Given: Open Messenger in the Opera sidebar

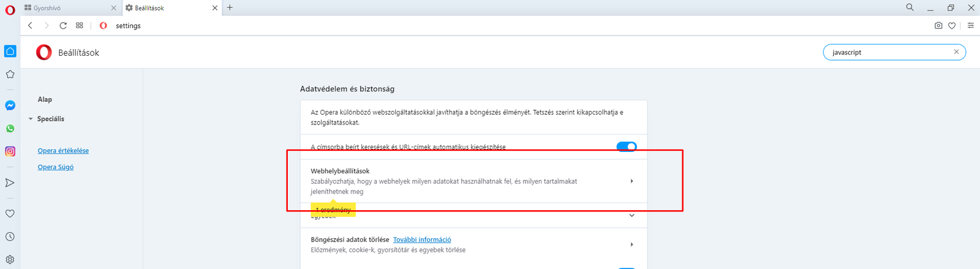Looking at the screenshot, I should tap(10, 105).
